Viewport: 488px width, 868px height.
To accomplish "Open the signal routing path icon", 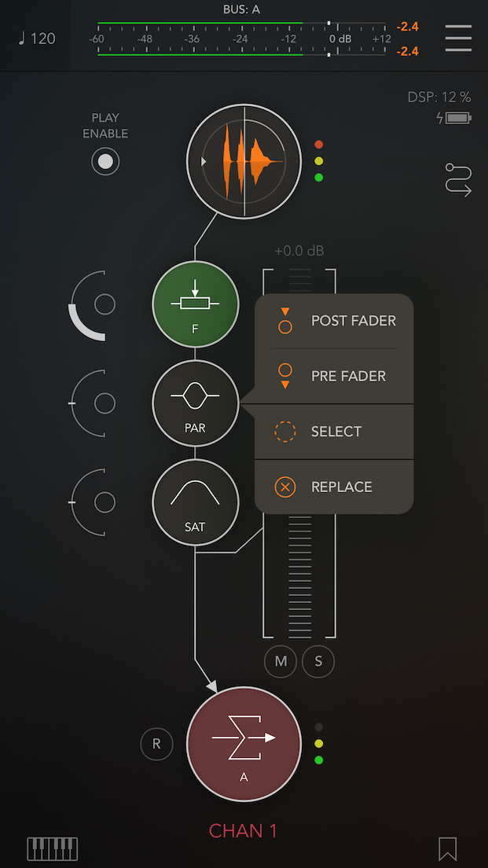I will pos(459,180).
